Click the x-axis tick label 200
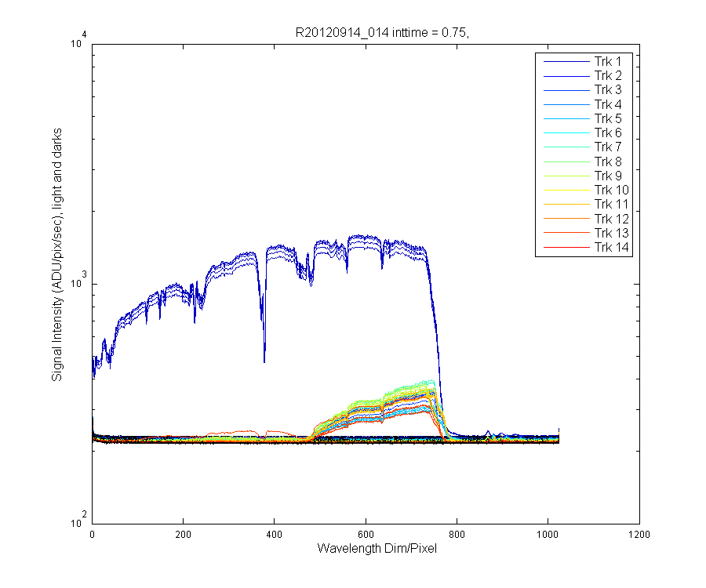 [183, 535]
